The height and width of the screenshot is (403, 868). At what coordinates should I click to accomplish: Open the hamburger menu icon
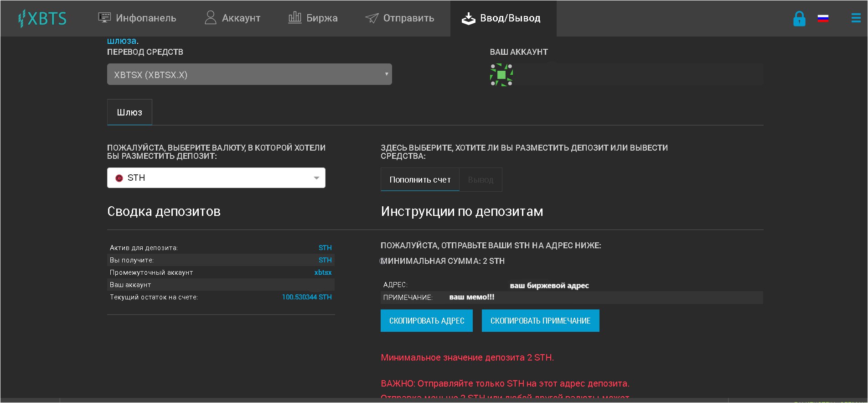pos(856,18)
